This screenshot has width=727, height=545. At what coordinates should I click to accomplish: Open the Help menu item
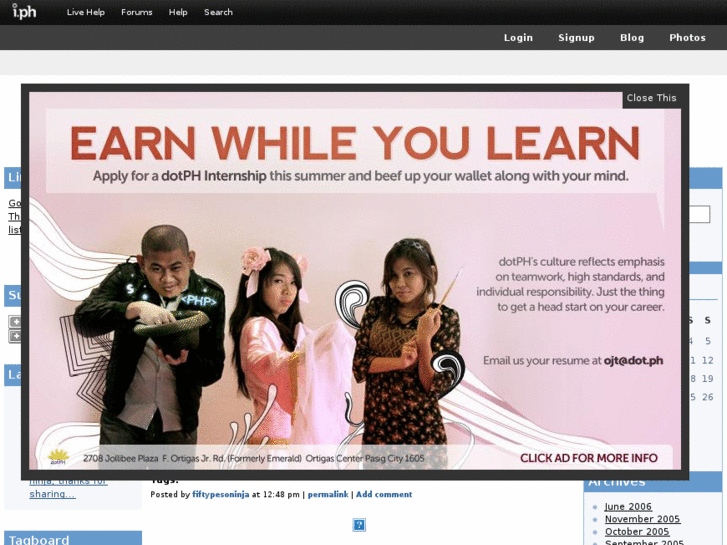pyautogui.click(x=178, y=12)
